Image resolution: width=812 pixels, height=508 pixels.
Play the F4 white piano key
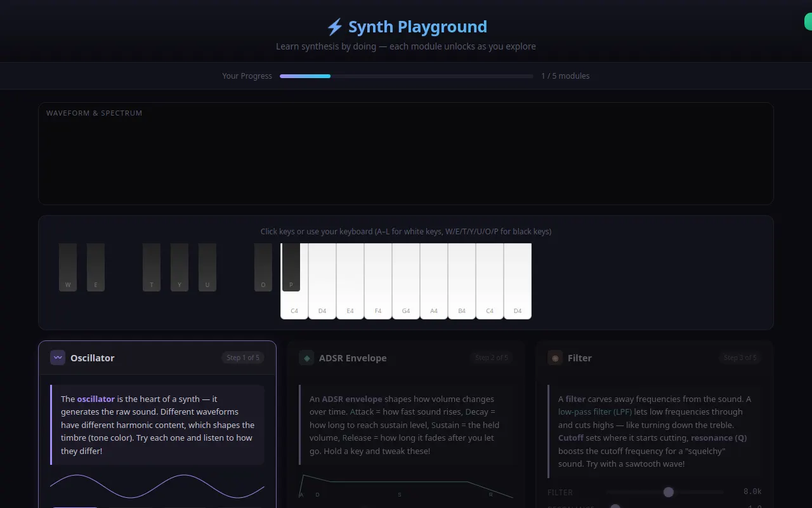[x=378, y=281]
